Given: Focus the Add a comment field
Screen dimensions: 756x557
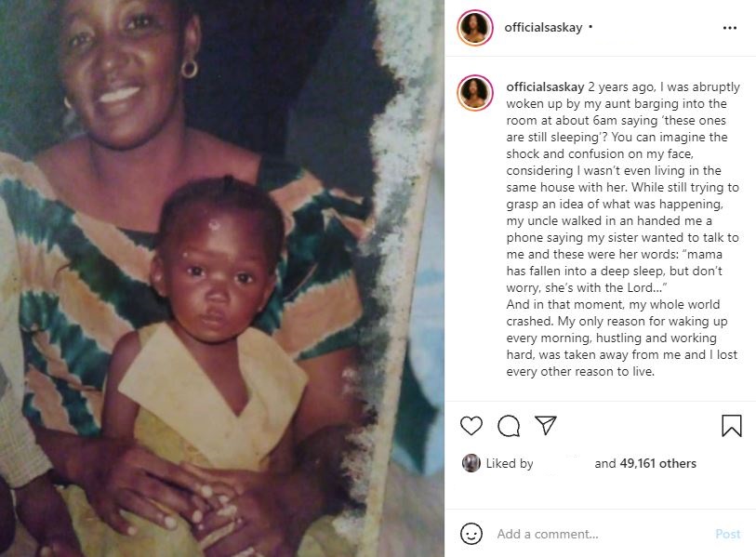Looking at the screenshot, I should pyautogui.click(x=601, y=534).
